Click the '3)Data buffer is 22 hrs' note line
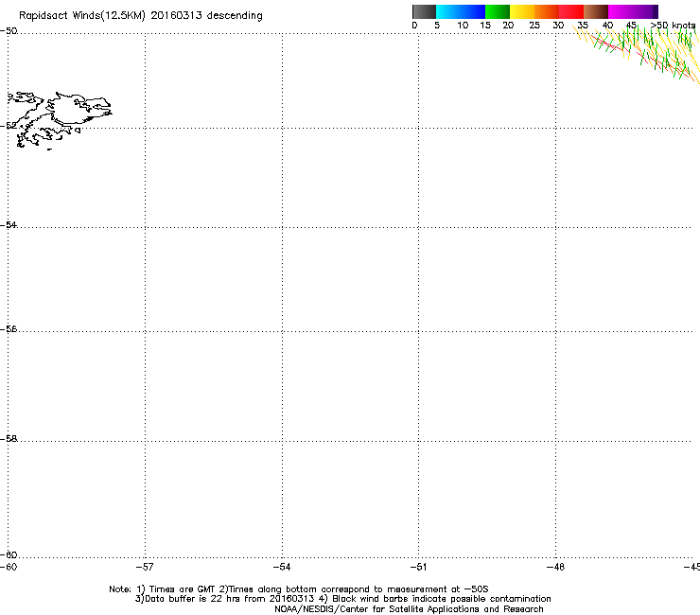The width and height of the screenshot is (700, 615). tap(342, 599)
